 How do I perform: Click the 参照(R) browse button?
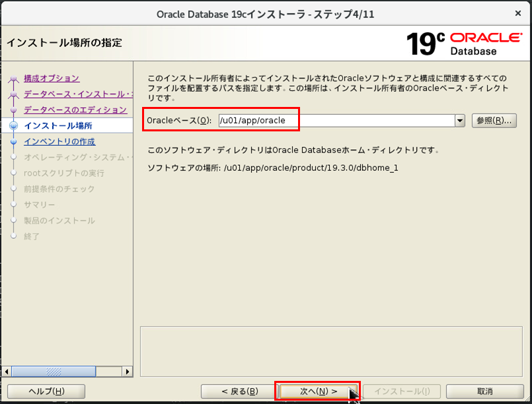click(494, 120)
